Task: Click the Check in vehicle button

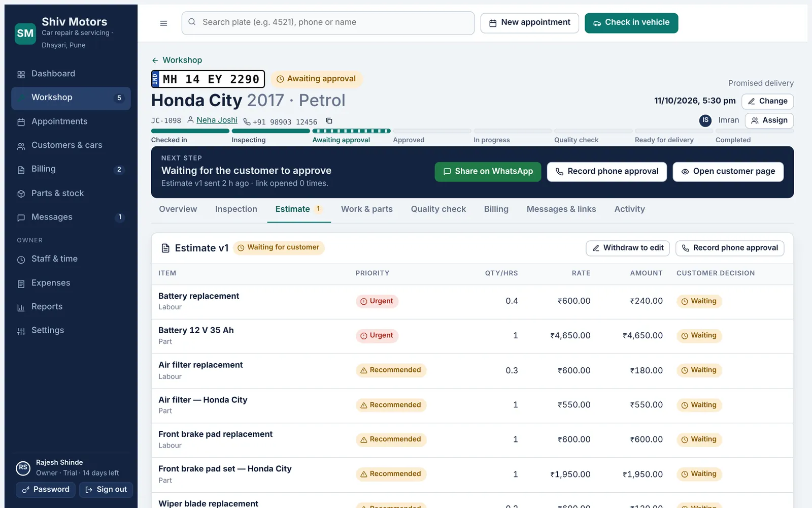Action: pyautogui.click(x=631, y=23)
